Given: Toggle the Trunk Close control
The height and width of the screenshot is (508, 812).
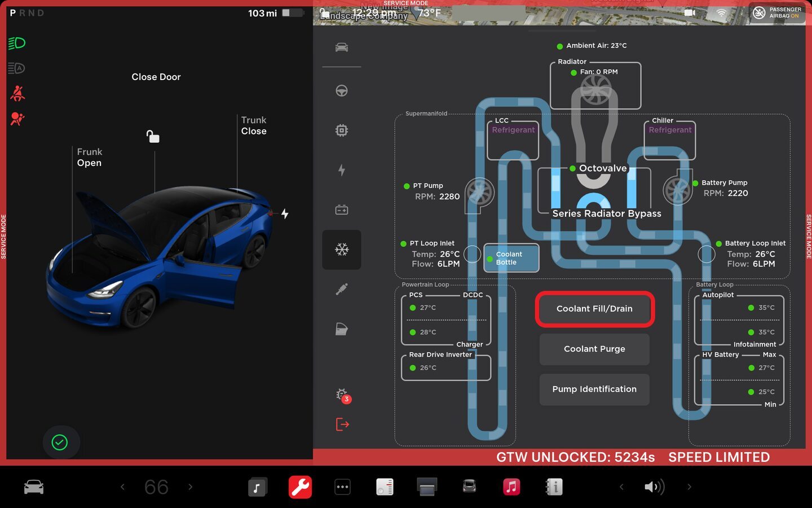Looking at the screenshot, I should 254,126.
